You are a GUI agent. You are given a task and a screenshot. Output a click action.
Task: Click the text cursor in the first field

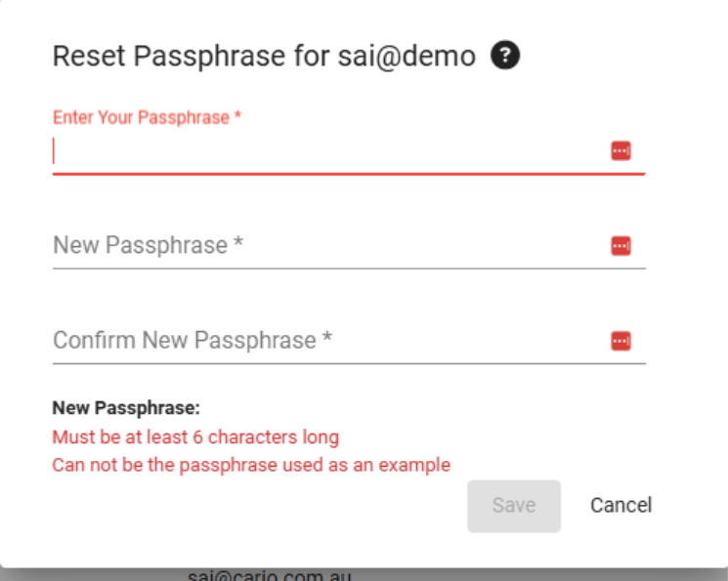(55, 151)
